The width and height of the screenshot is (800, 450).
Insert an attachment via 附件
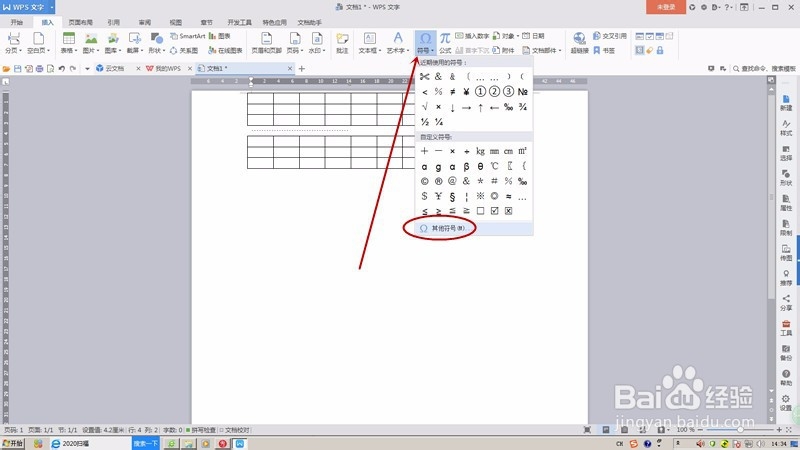coord(503,51)
